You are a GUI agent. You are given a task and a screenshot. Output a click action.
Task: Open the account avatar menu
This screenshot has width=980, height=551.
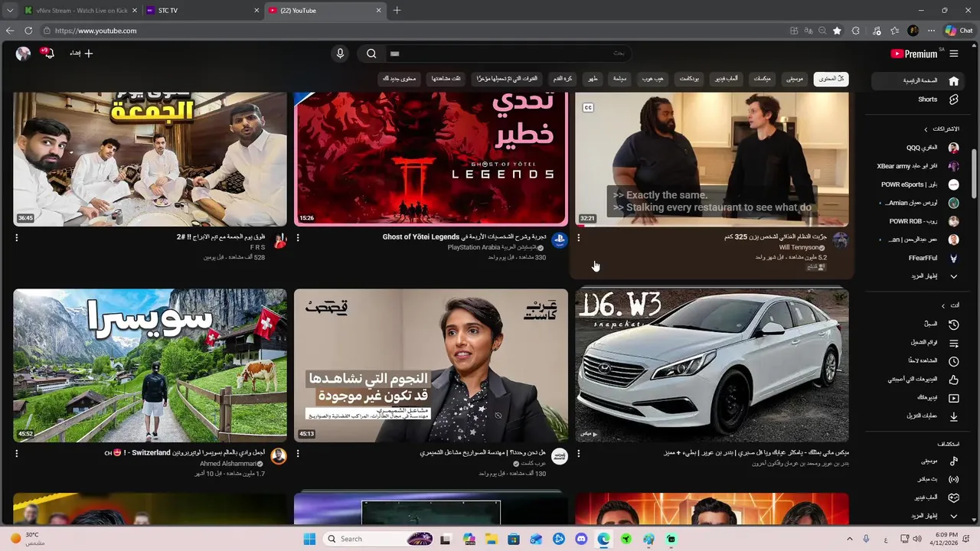coord(23,54)
